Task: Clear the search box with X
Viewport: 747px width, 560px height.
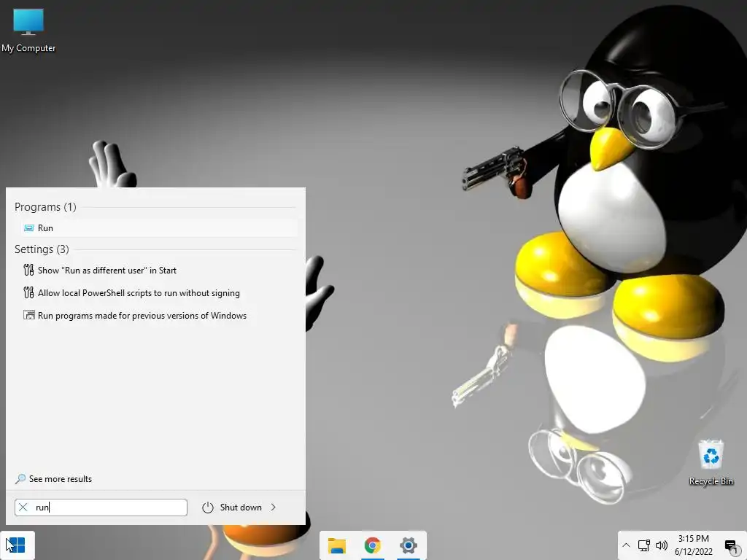Action: [23, 507]
